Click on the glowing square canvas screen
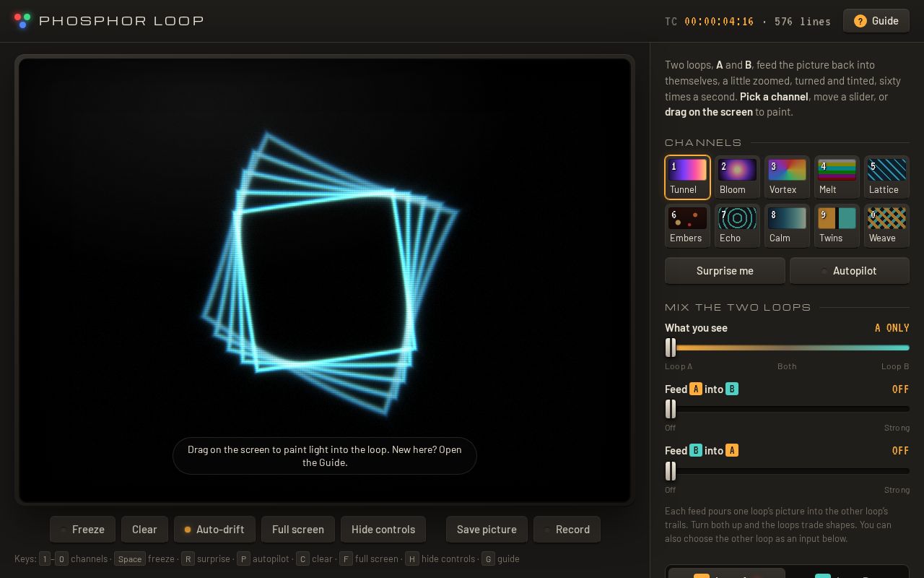The width and height of the screenshot is (924, 578). (x=325, y=280)
